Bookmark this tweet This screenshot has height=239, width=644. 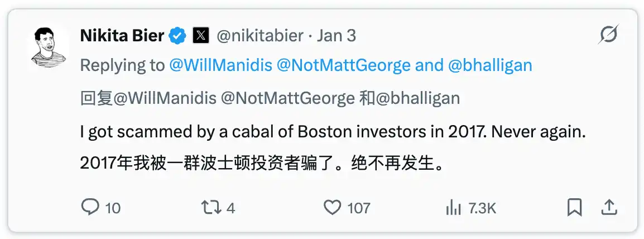[x=574, y=208]
